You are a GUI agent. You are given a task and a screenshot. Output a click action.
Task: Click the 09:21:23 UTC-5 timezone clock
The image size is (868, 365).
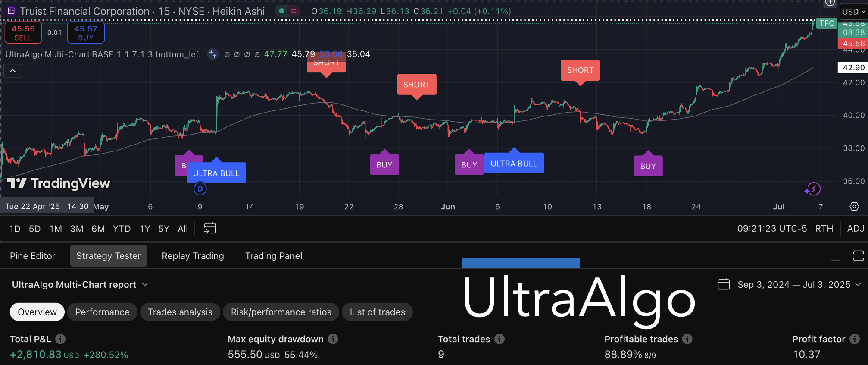772,228
